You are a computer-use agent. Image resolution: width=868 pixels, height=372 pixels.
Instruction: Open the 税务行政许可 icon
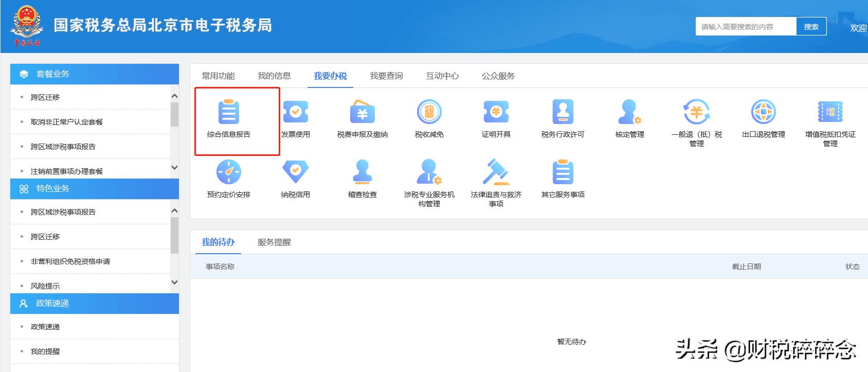tap(563, 112)
